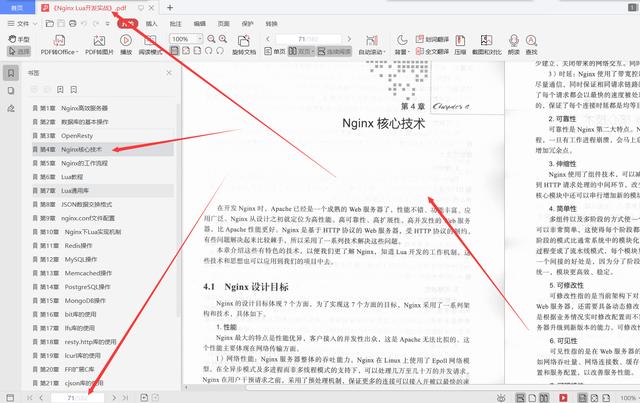The image size is (640, 403).
Task: Click zoom out magnifier icon
Action: click(x=211, y=39)
